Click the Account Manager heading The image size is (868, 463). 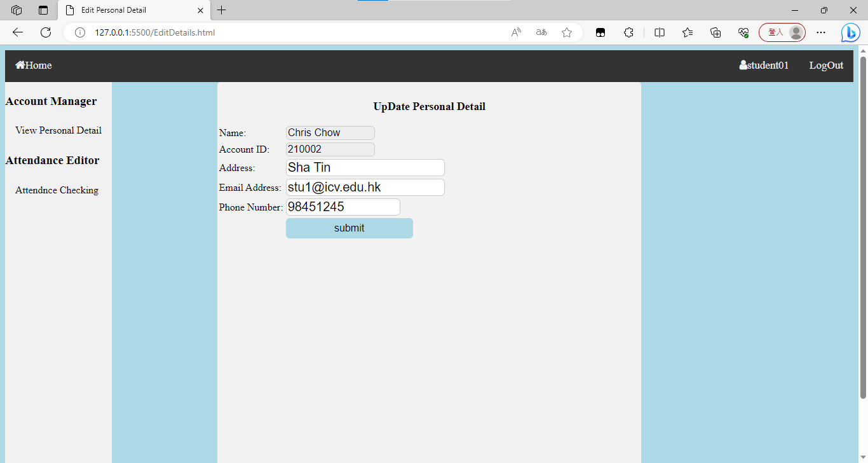coord(51,101)
